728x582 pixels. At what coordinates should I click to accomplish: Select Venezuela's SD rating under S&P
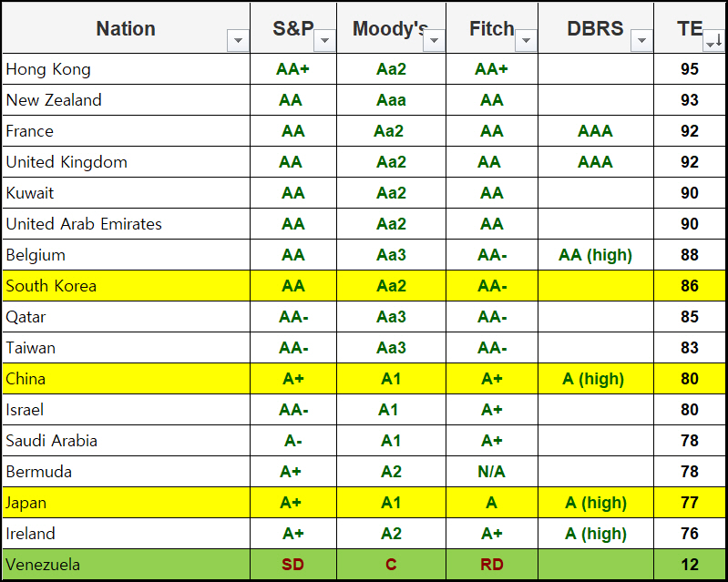pos(292,565)
